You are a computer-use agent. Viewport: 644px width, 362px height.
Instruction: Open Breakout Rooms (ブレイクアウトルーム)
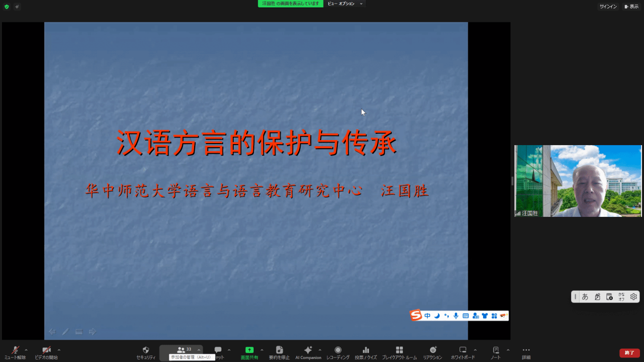click(x=399, y=352)
